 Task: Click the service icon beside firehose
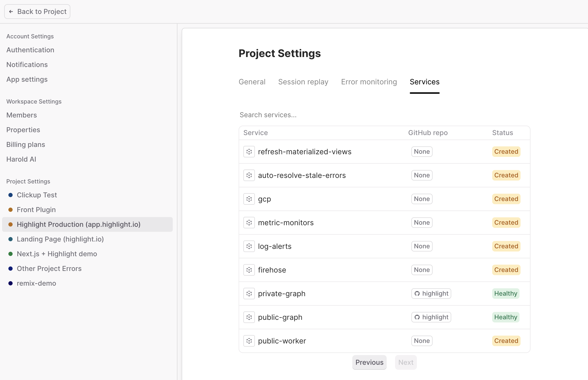[249, 270]
